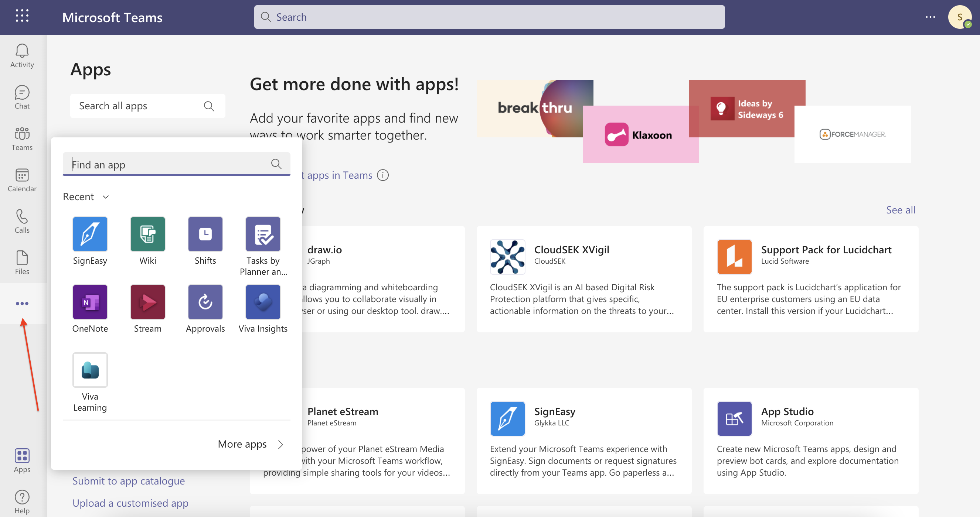Image resolution: width=980 pixels, height=517 pixels.
Task: Click Upload a customised app link
Action: [130, 503]
